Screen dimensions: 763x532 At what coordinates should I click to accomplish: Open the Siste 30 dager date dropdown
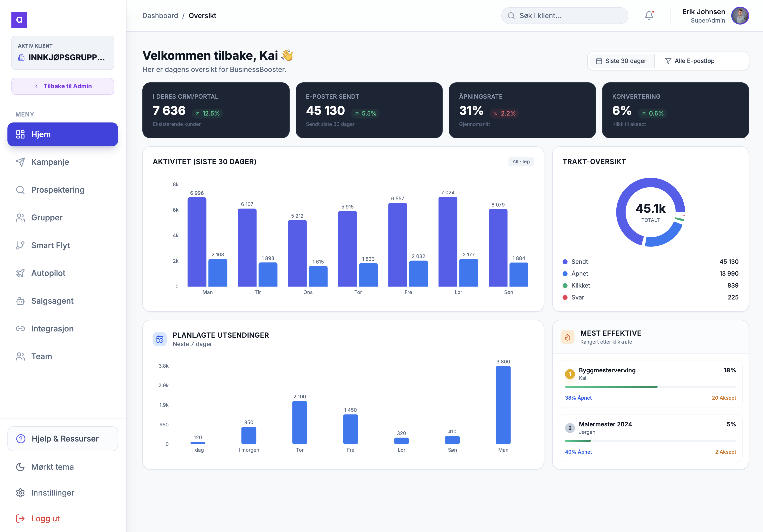621,61
